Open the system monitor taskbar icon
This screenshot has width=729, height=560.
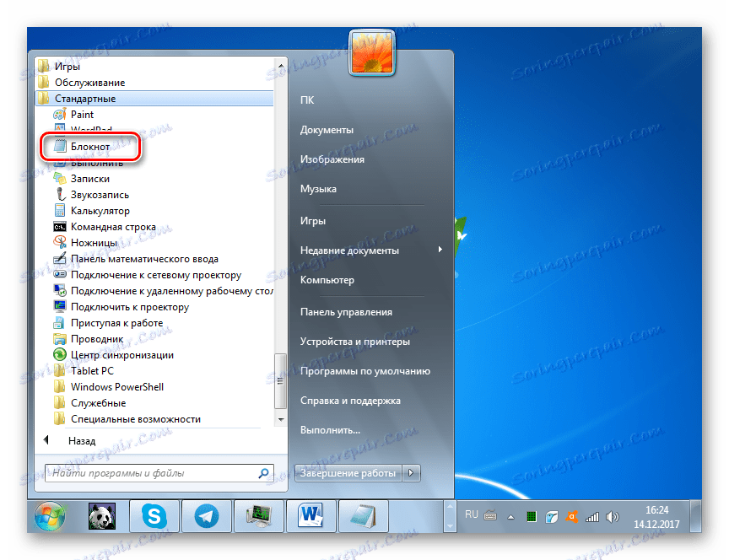tap(258, 516)
